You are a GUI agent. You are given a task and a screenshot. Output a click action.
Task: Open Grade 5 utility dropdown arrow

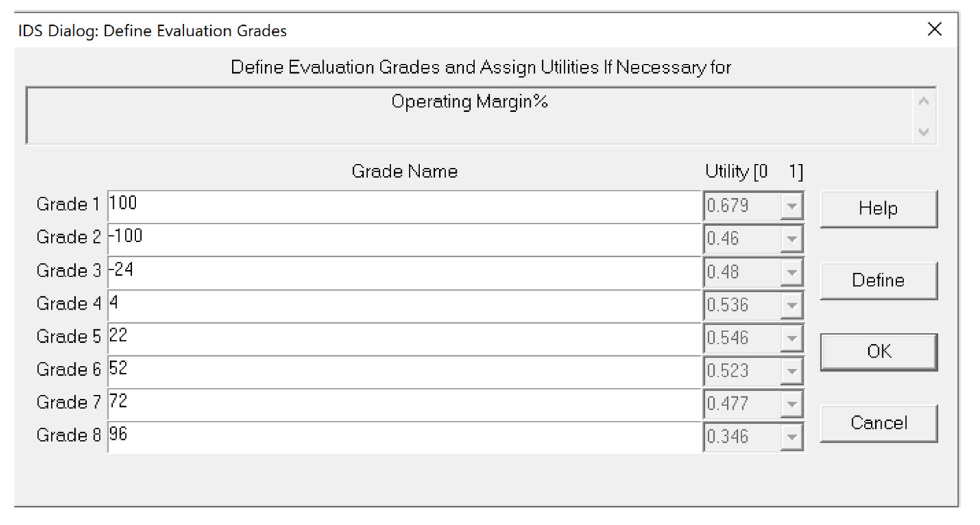[792, 338]
